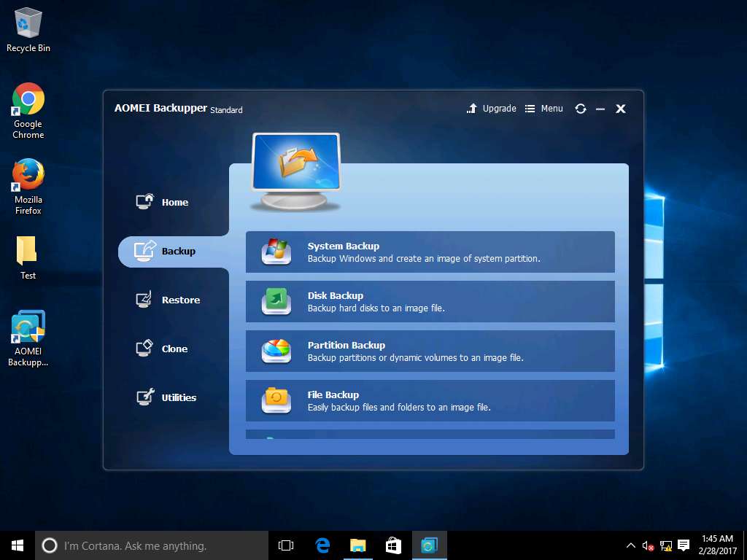Click 'Easily backup files and folders' description
Image resolution: width=747 pixels, height=560 pixels.
point(399,407)
